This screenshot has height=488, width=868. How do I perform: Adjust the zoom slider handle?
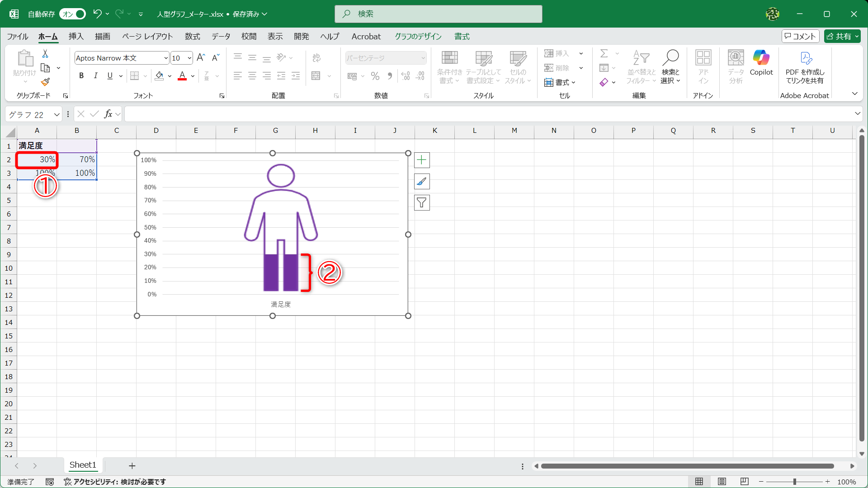click(x=794, y=482)
